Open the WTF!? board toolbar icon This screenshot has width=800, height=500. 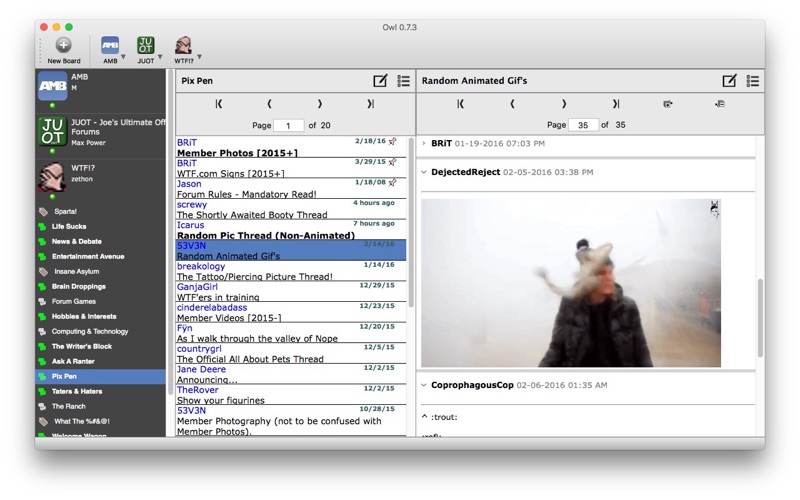pyautogui.click(x=183, y=45)
